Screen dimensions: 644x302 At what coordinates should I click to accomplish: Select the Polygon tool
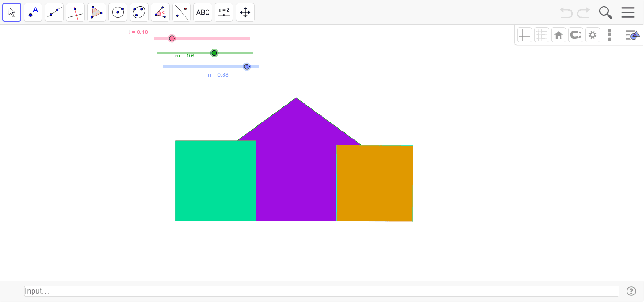click(97, 12)
